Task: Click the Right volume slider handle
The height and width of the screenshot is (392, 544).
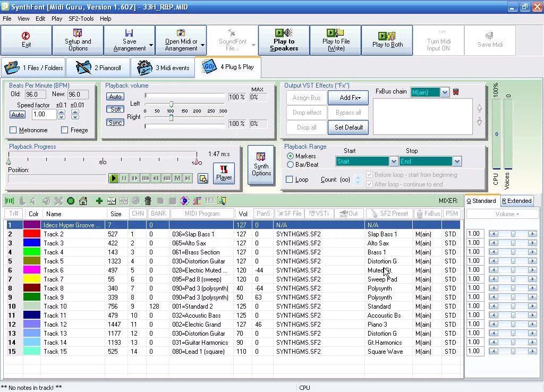Action: 171,117
